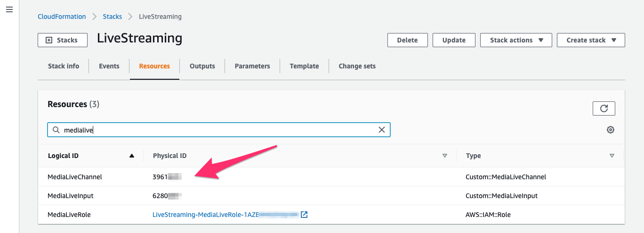
Task: Click the physical ID starting 6280
Action: [167, 196]
